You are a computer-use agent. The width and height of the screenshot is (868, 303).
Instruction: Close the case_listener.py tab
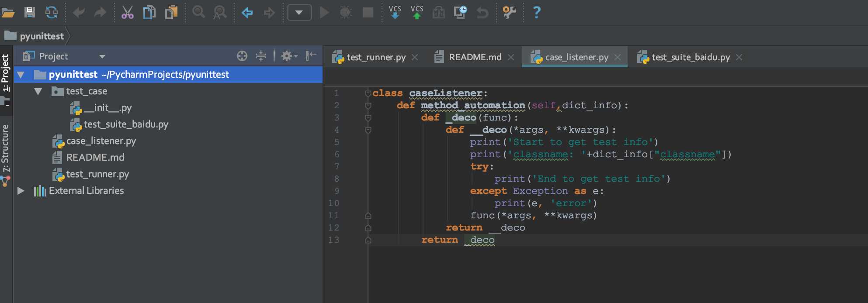(618, 57)
